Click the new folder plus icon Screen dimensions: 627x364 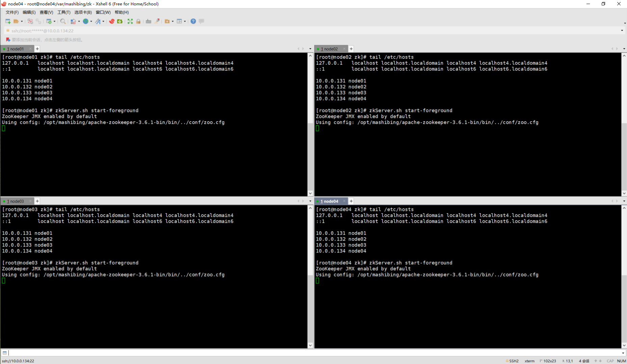167,21
